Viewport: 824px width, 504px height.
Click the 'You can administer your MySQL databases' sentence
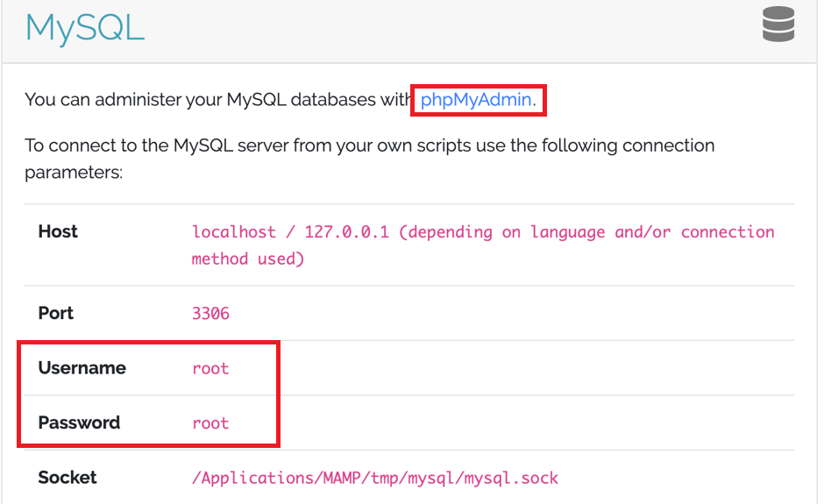(281, 100)
